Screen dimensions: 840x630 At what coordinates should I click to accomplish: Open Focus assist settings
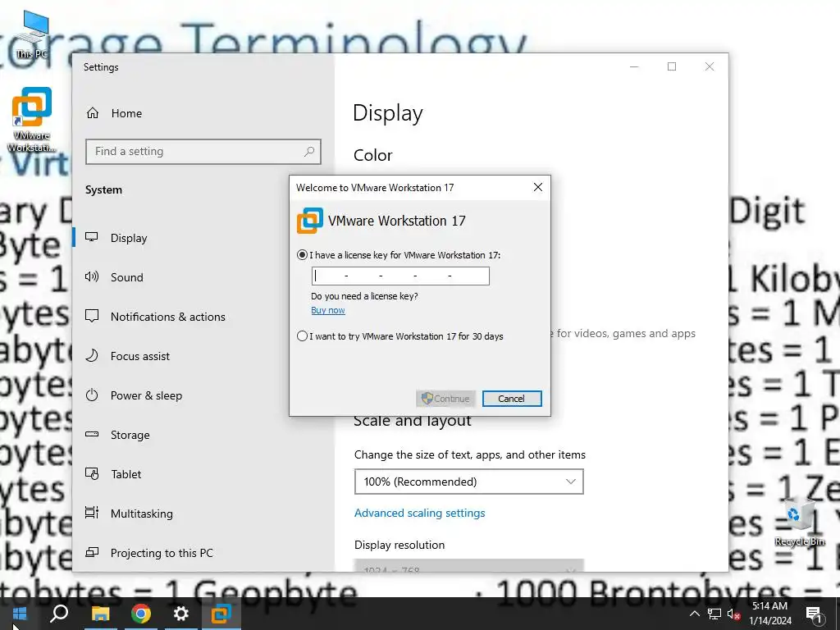(x=139, y=356)
